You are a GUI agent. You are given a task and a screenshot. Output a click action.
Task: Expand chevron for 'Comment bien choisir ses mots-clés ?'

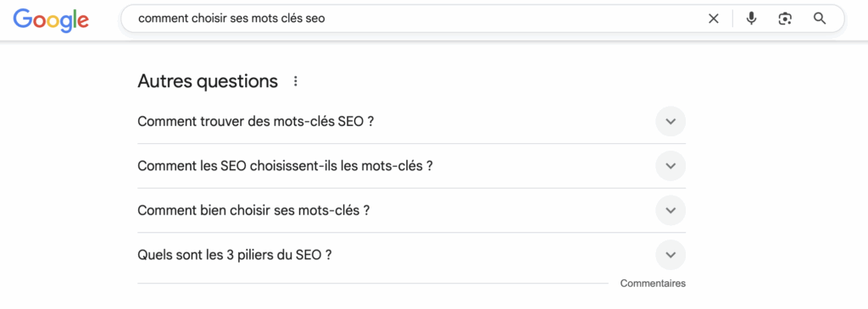(x=670, y=211)
